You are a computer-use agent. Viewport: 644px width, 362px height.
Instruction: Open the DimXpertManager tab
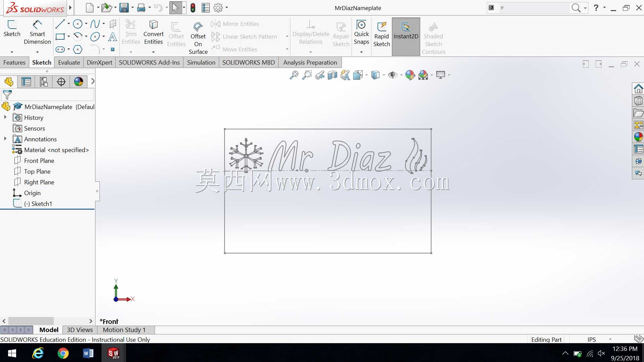[61, 82]
